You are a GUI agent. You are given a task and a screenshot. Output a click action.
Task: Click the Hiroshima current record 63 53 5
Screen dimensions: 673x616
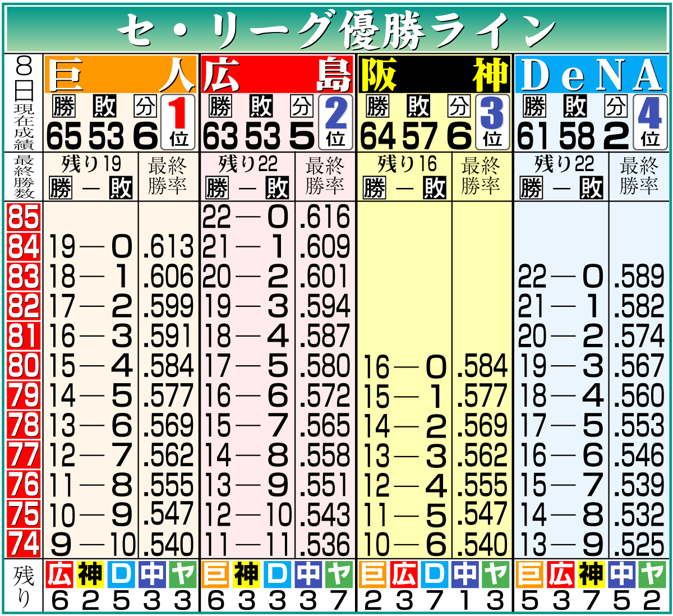pos(259,136)
